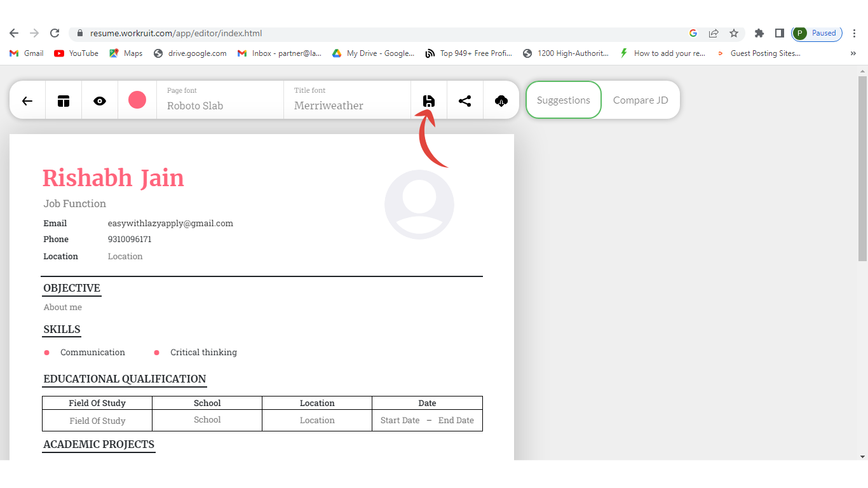The width and height of the screenshot is (868, 488).
Task: Expand hidden bookmarks overflow chevron
Action: pyautogui.click(x=853, y=53)
